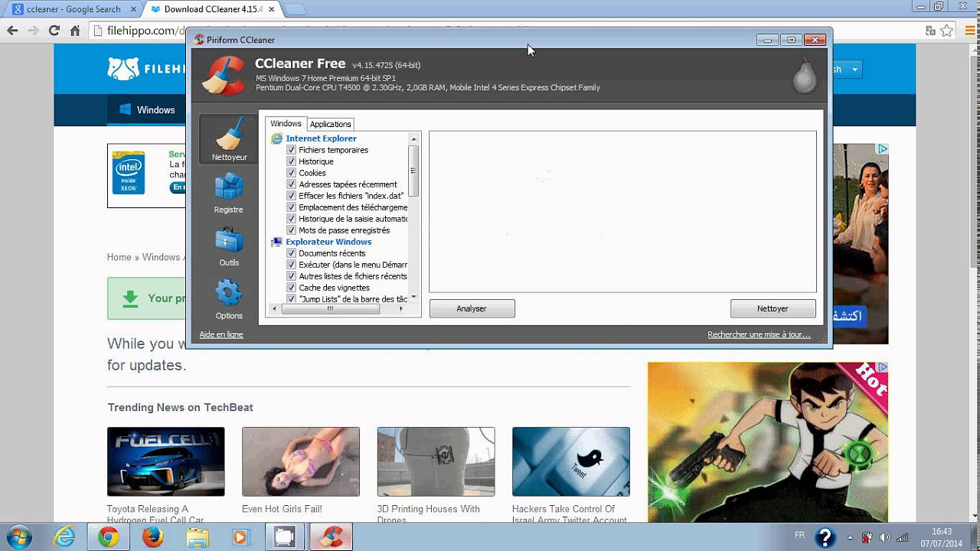Image resolution: width=980 pixels, height=551 pixels.
Task: Open a new Chrome tab
Action: click(294, 9)
